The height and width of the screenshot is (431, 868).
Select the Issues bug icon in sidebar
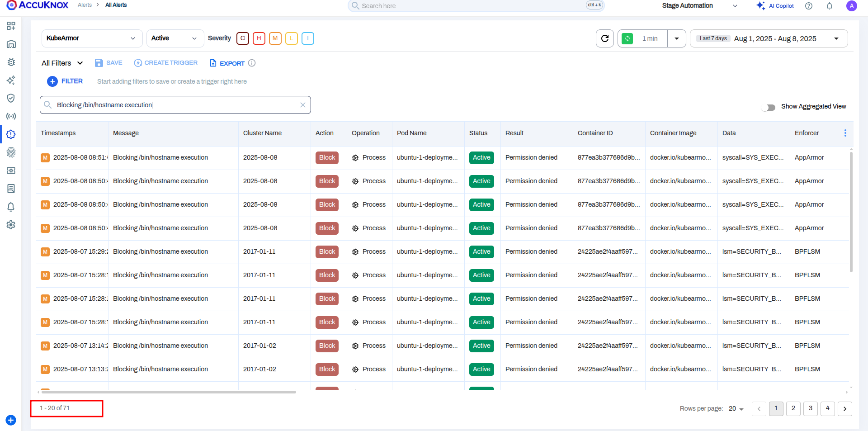11,62
